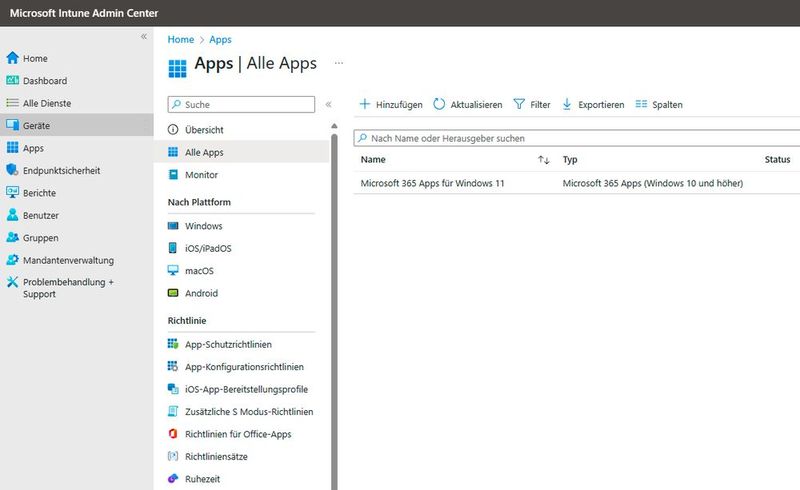Sort the table by Name arrows

pos(543,160)
